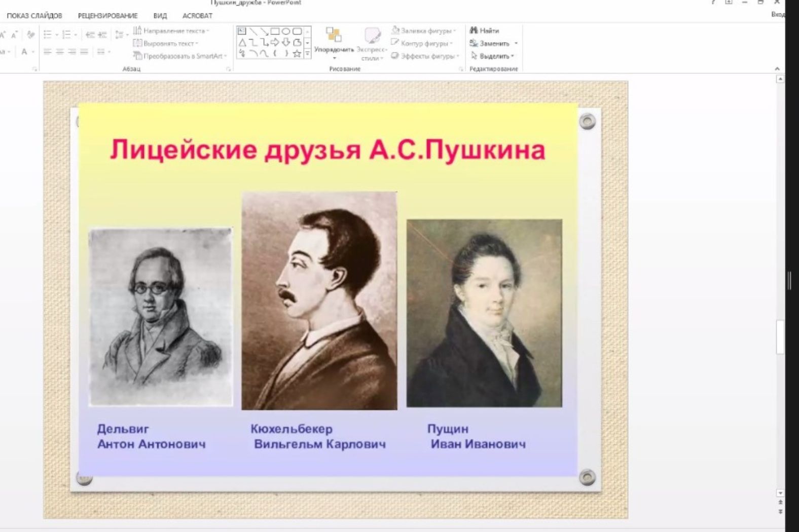Switch to the Вид tab
Image resolution: width=799 pixels, height=532 pixels.
pos(160,16)
